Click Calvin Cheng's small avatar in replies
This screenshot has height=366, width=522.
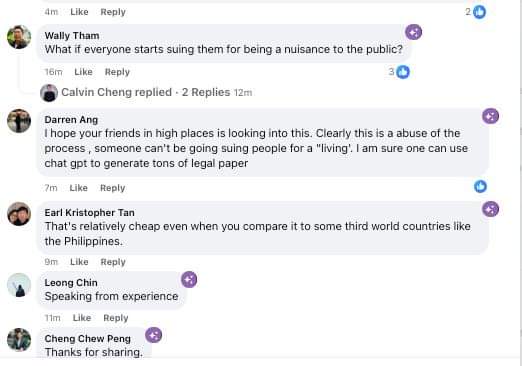click(49, 93)
